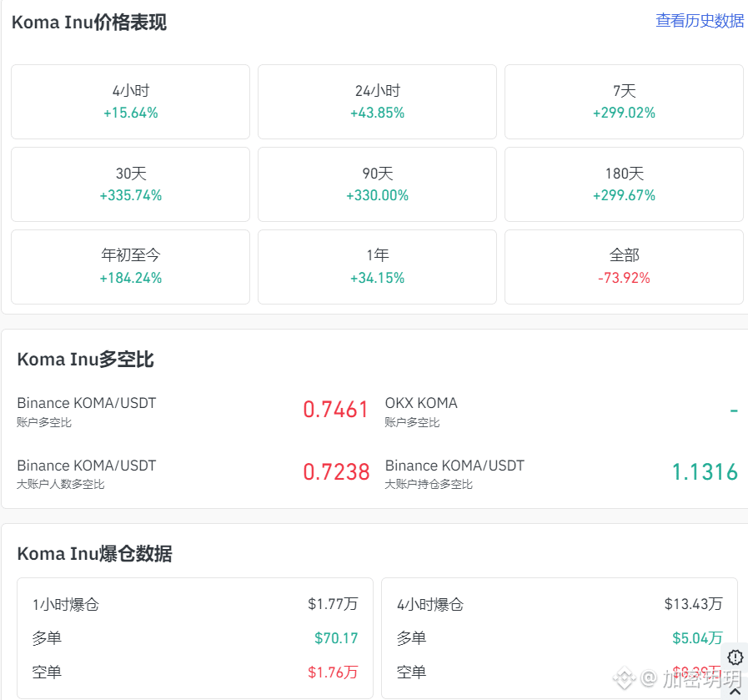Click the scroll-to-top chevron icon

click(x=735, y=691)
